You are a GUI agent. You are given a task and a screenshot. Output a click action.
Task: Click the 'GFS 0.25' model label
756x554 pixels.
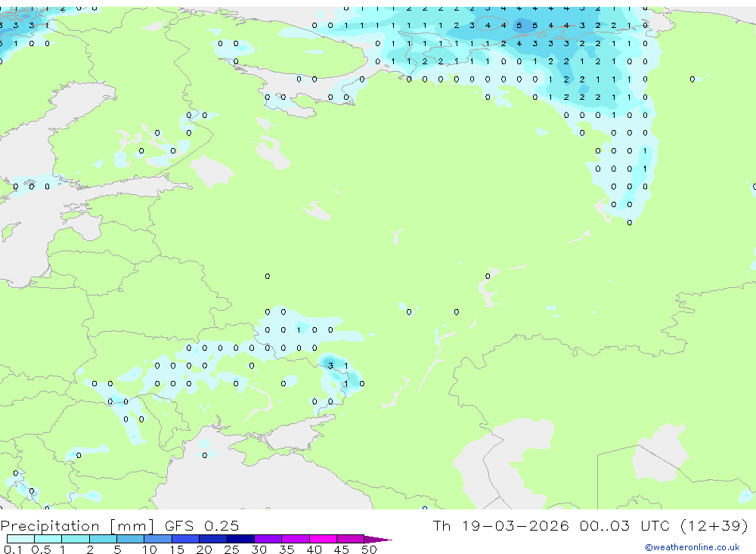pos(202,525)
